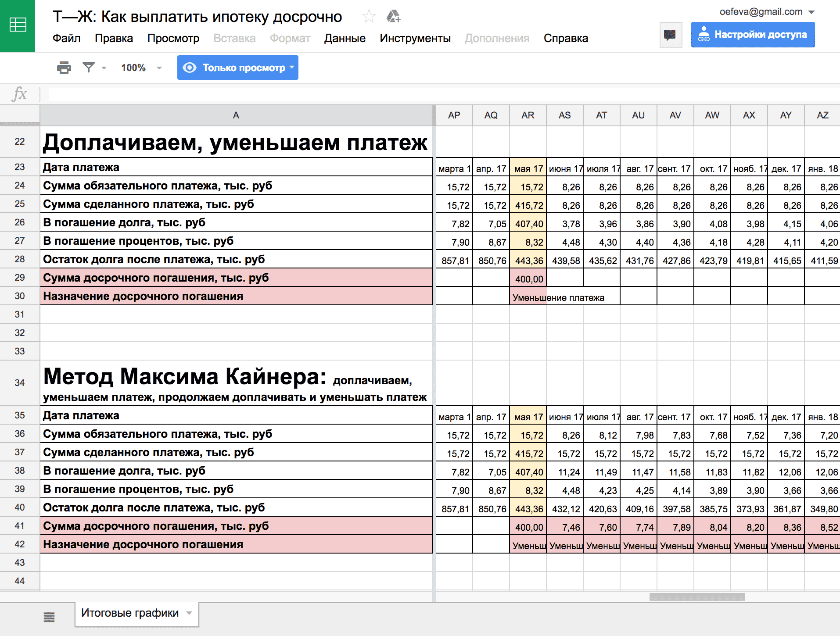840x636 pixels.
Task: Open the Google Sheets home icon
Action: click(x=18, y=25)
